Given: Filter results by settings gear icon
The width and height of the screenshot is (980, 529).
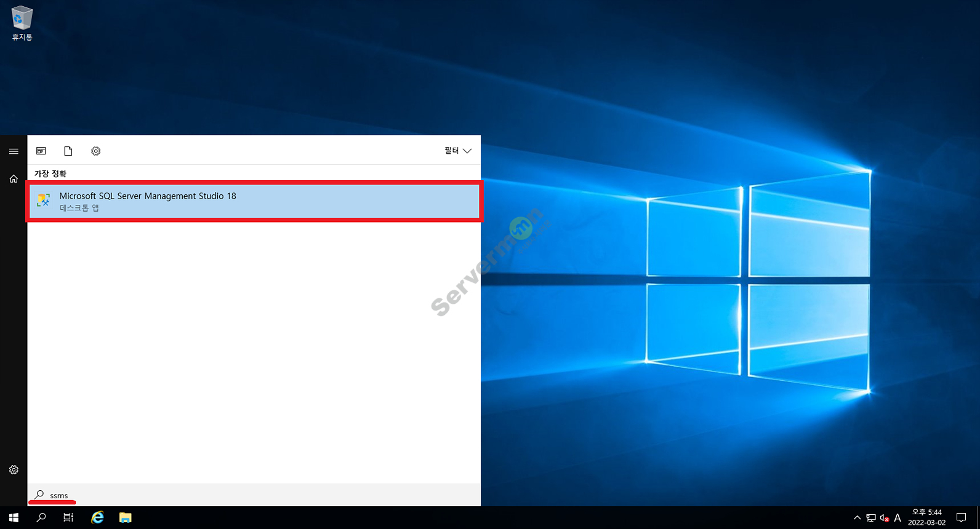Looking at the screenshot, I should coord(95,151).
